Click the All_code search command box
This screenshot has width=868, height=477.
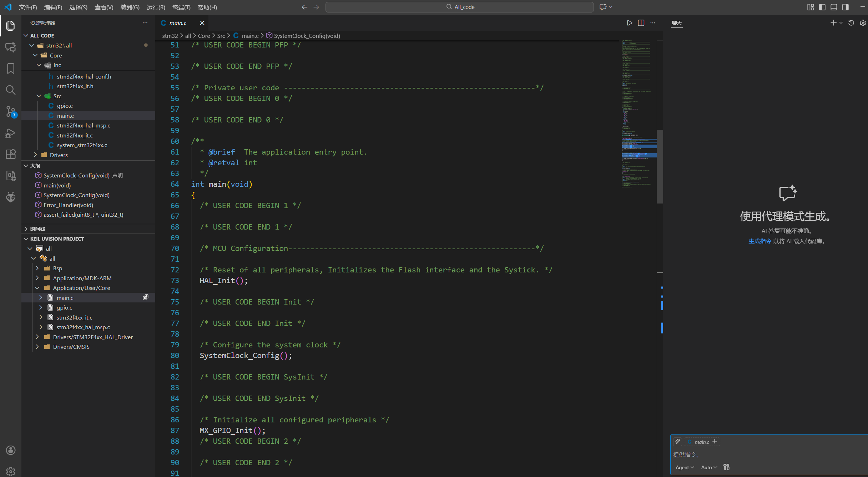pos(460,7)
